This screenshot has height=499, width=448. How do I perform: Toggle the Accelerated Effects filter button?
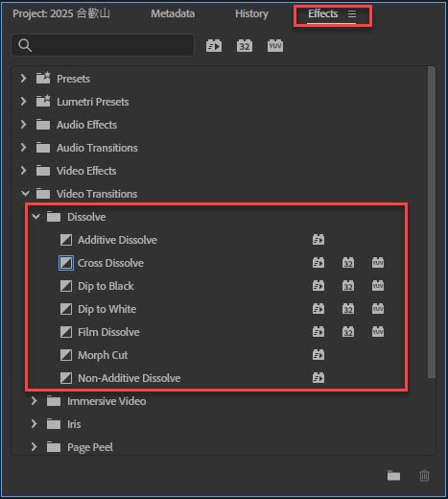[214, 46]
